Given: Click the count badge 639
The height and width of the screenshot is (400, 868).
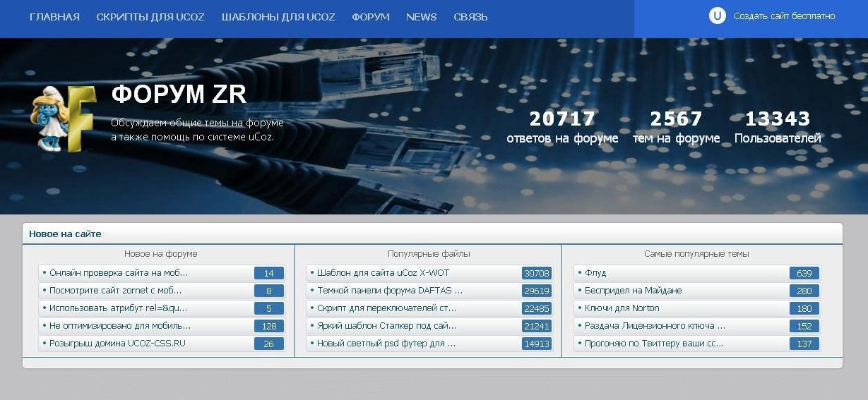Looking at the screenshot, I should click(804, 274).
